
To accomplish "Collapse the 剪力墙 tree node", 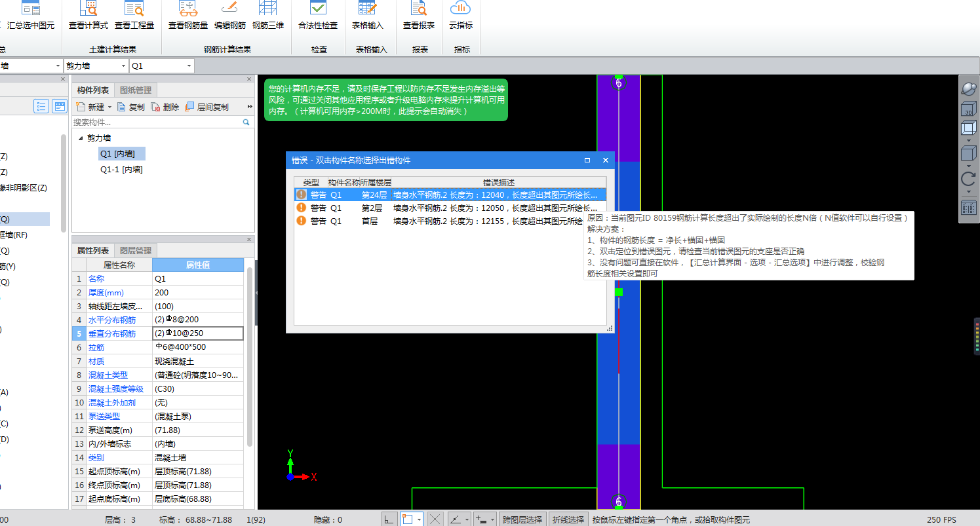I will [81, 138].
